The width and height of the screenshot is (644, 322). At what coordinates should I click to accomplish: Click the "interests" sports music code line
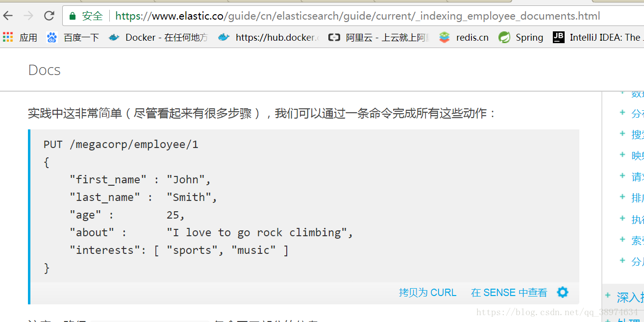coord(179,250)
